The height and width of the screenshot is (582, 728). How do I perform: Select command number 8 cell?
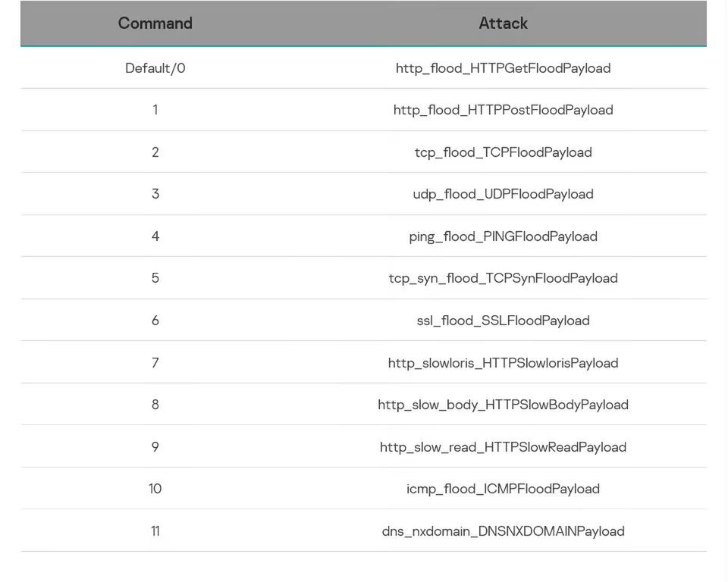click(155, 405)
